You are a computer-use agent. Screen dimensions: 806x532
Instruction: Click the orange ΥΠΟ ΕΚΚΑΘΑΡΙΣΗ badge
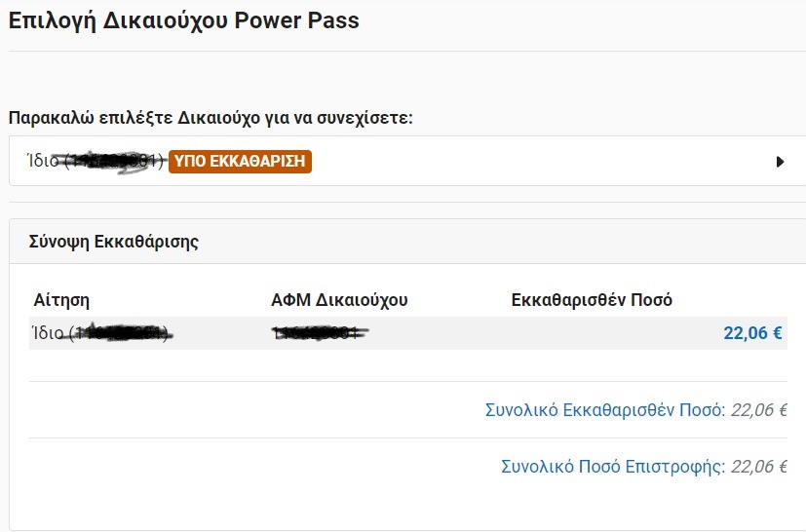point(240,161)
